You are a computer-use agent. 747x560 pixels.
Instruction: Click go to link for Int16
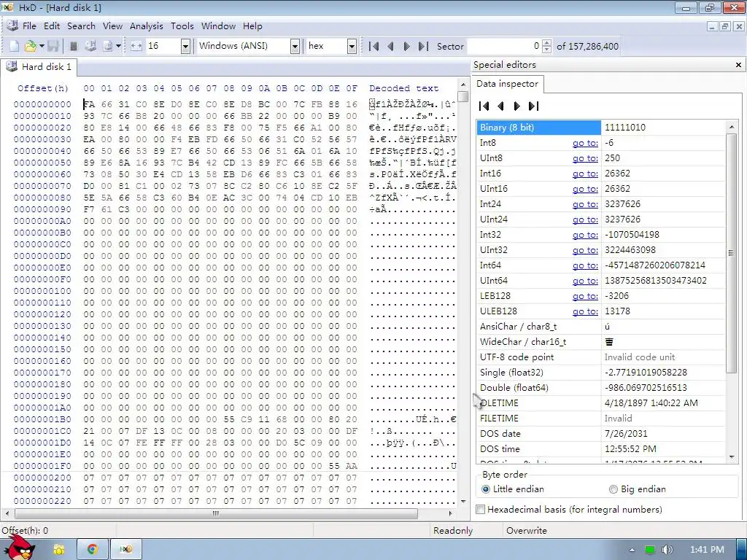[x=585, y=174]
